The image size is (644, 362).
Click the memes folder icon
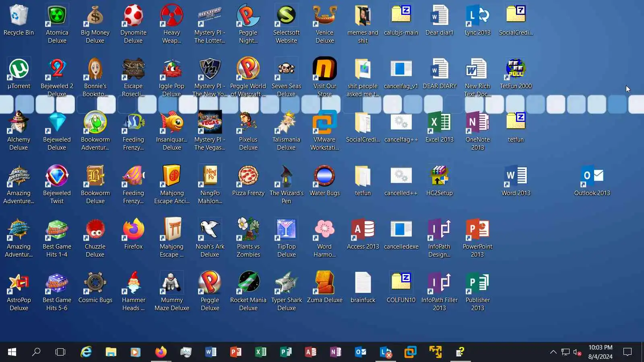pyautogui.click(x=363, y=23)
